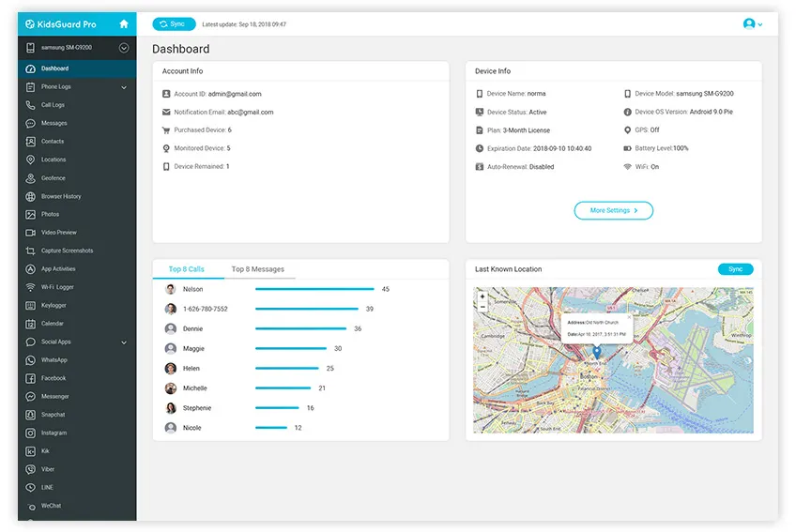The image size is (796, 532).
Task: Open the Capture Screenshots icon
Action: tap(31, 251)
